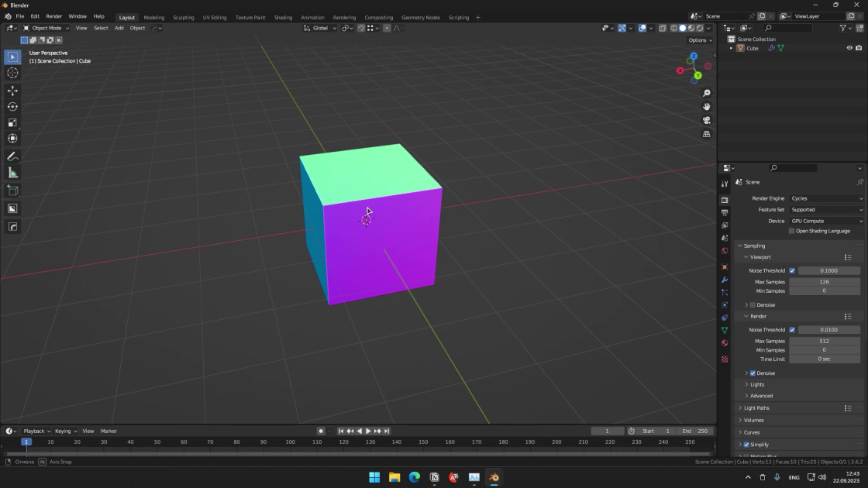Hide the Cube in outliner
Image resolution: width=868 pixels, height=488 pixels.
[x=849, y=48]
